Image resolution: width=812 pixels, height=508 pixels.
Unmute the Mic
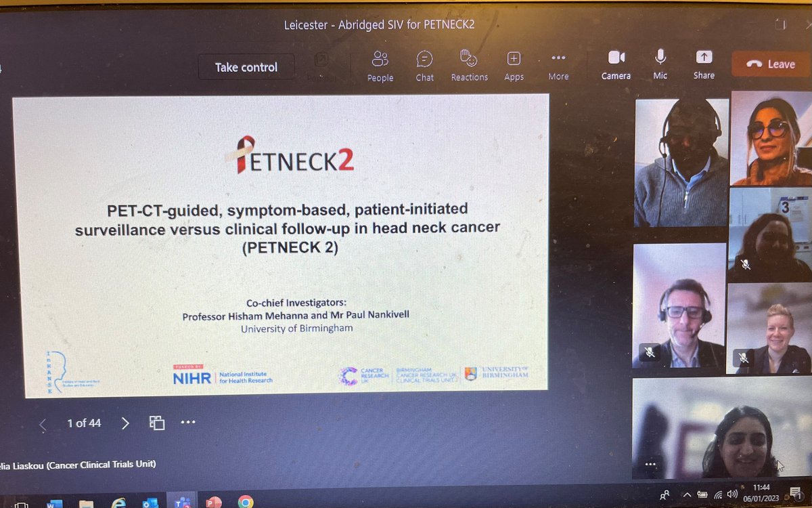(x=659, y=64)
